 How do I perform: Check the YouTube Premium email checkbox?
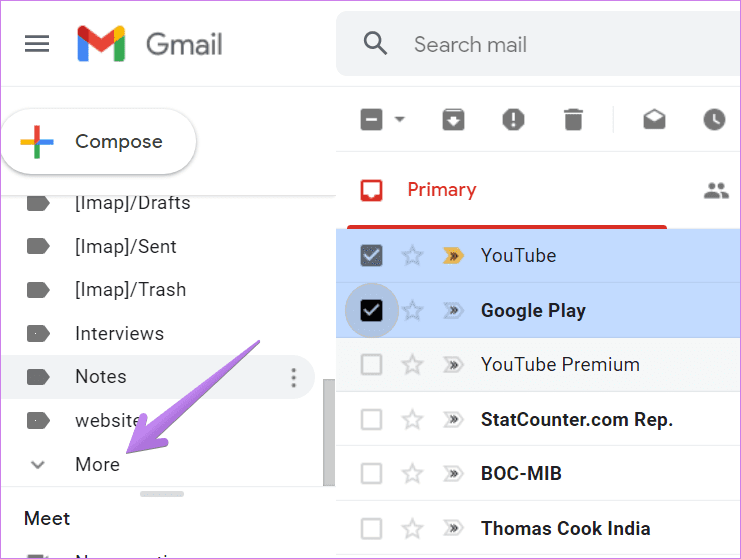coord(371,365)
